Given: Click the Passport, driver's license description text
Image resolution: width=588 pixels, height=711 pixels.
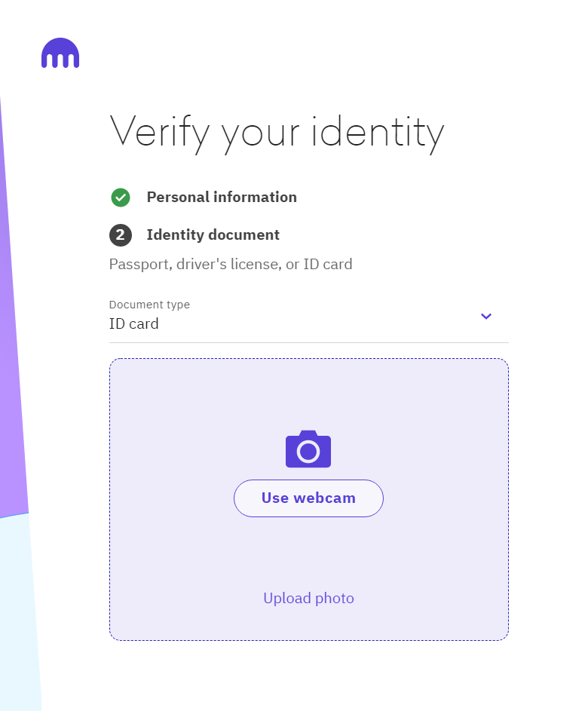Looking at the screenshot, I should [x=231, y=264].
